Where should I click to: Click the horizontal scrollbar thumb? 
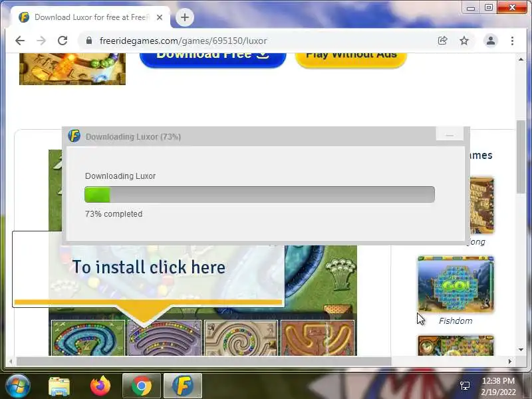[203, 362]
